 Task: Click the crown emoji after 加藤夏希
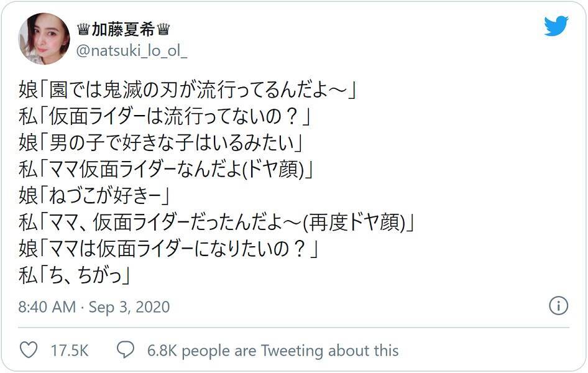pos(163,30)
